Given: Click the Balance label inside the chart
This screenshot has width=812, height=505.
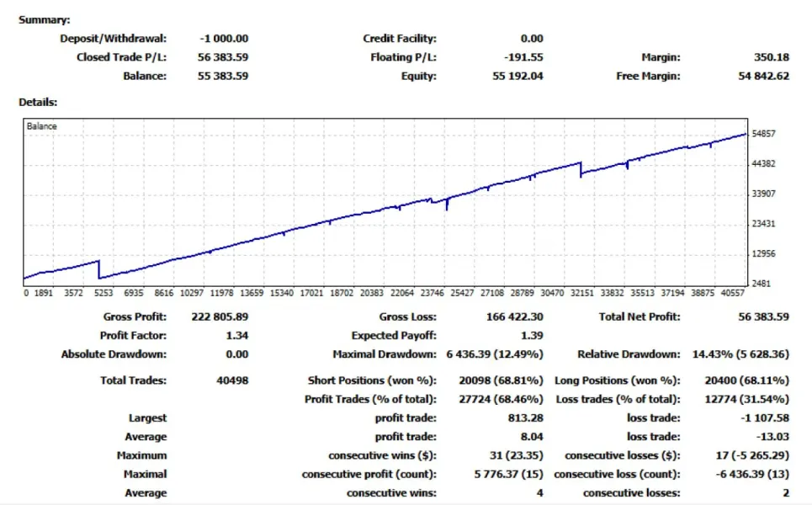Looking at the screenshot, I should (41, 126).
